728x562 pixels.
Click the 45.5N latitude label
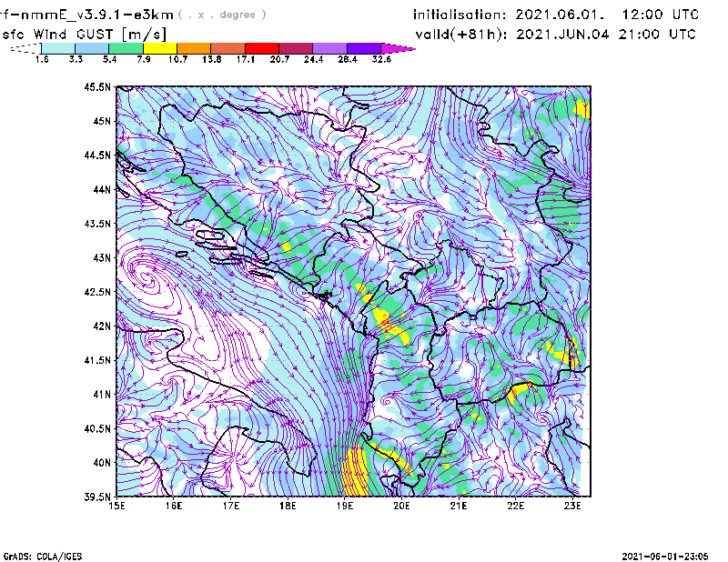(97, 86)
